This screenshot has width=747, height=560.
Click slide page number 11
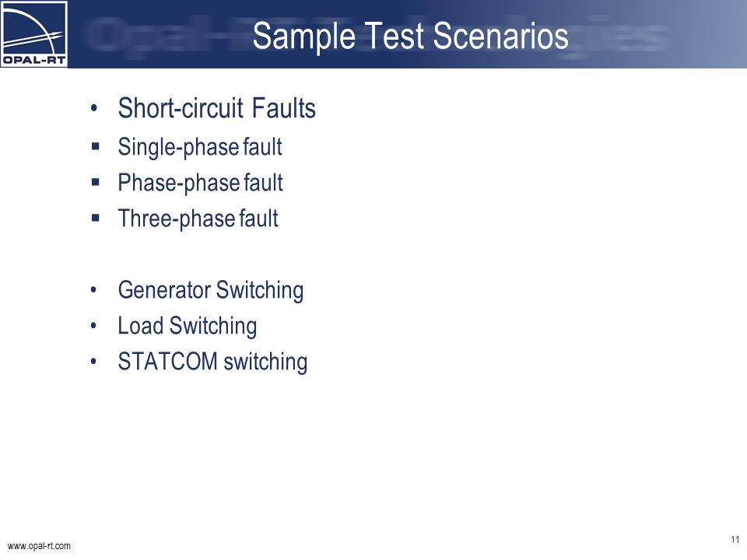[x=735, y=540]
